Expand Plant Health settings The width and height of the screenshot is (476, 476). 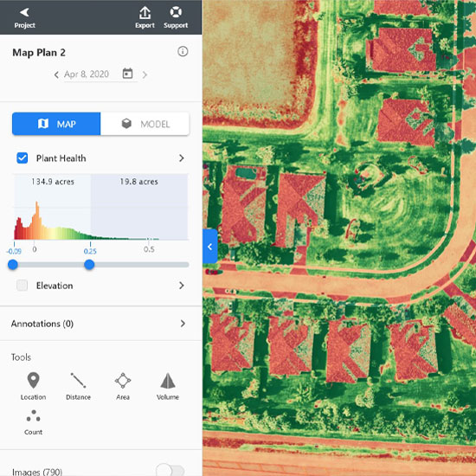(x=181, y=158)
